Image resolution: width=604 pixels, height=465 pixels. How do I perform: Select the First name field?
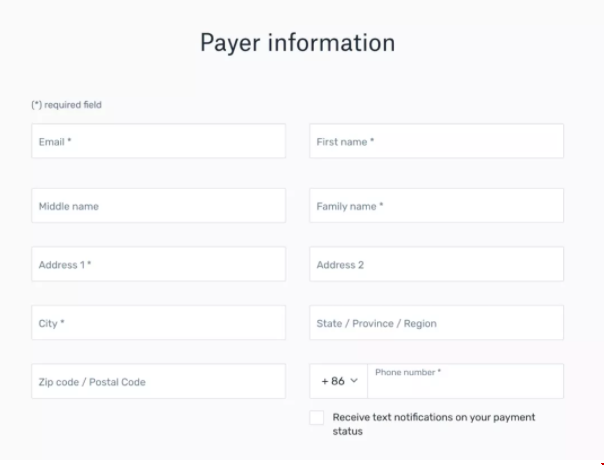pos(436,141)
